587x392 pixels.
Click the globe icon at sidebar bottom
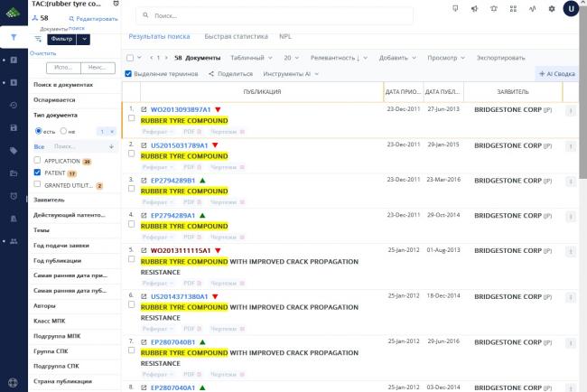coord(14,382)
